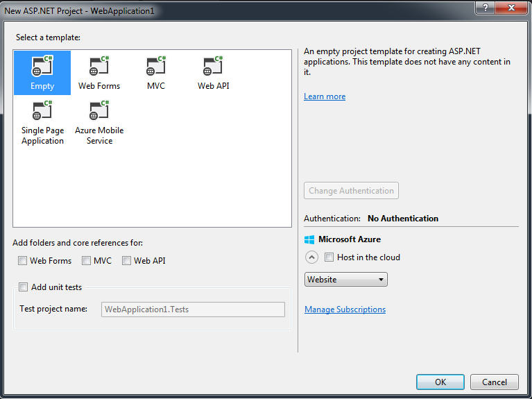Screen dimensions: 532x399
Task: Check the Web Forms core references box
Action: (x=22, y=261)
